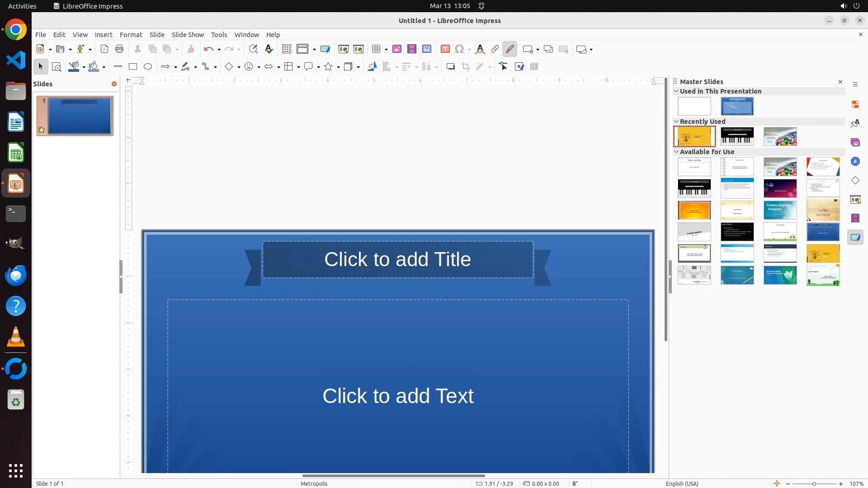Click the Click to add Title placeholder

397,259
